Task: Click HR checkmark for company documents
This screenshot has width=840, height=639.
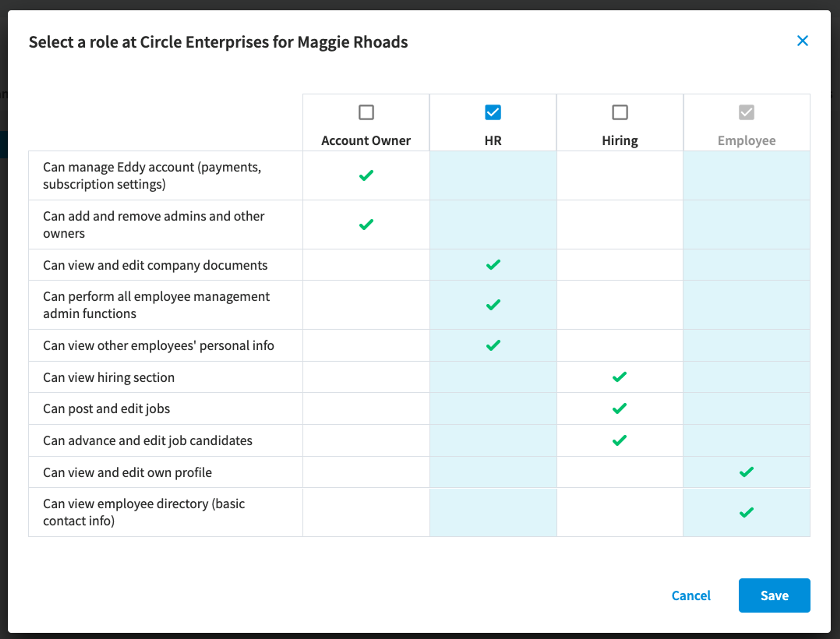Action: (493, 264)
